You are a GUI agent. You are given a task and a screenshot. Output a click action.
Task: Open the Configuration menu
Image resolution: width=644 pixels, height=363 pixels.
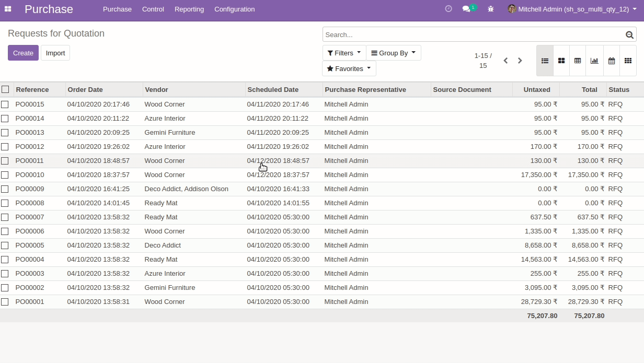(x=234, y=9)
